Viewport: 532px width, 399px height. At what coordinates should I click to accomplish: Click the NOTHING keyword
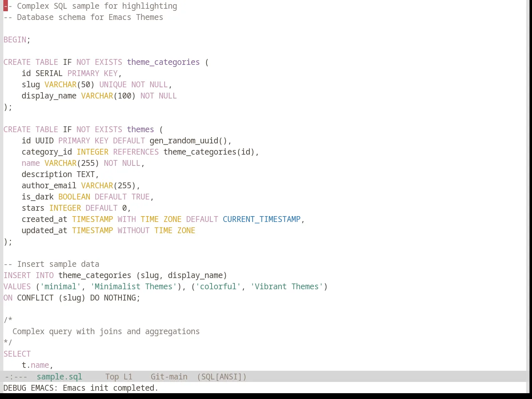point(120,298)
